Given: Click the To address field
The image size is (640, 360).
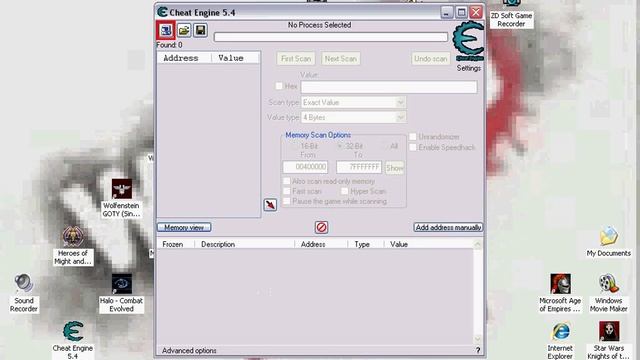Looking at the screenshot, I should tap(359, 167).
